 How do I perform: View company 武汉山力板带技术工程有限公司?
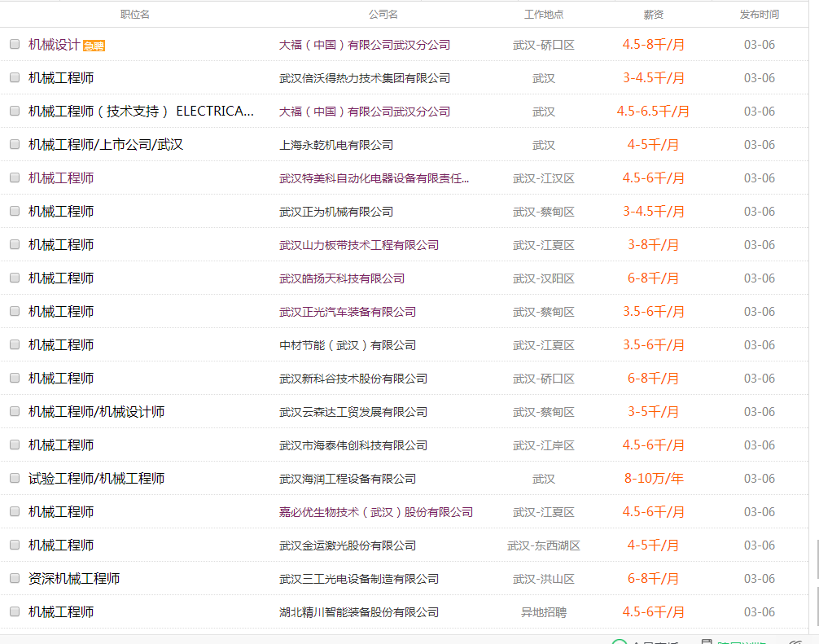pyautogui.click(x=359, y=246)
